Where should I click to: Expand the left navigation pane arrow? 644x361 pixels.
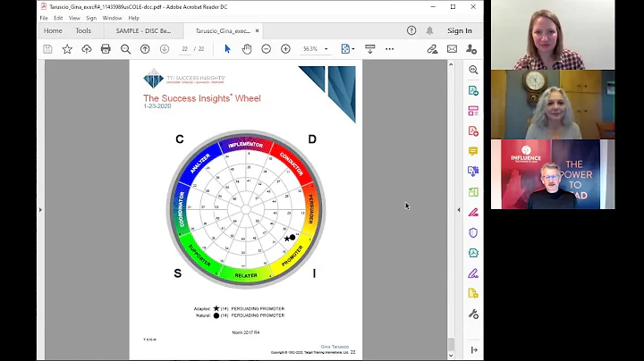[x=40, y=210]
